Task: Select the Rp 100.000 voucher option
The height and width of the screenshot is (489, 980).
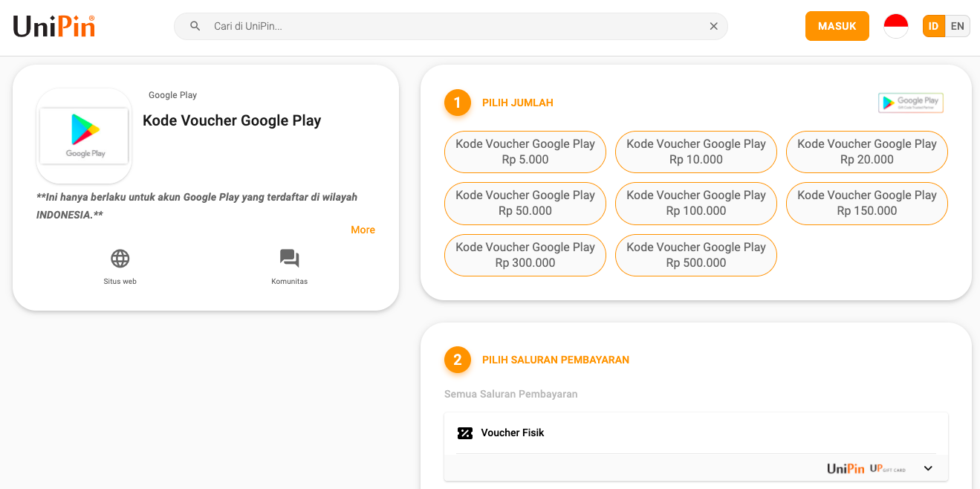Action: coord(696,203)
